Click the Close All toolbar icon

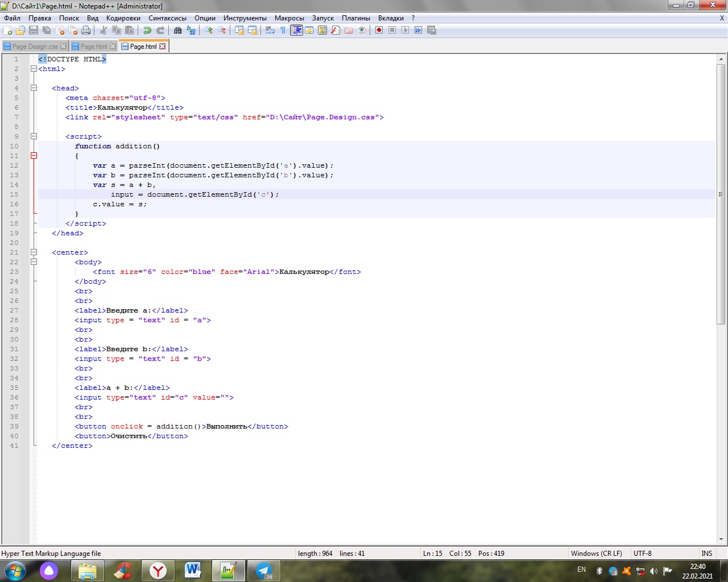click(73, 30)
